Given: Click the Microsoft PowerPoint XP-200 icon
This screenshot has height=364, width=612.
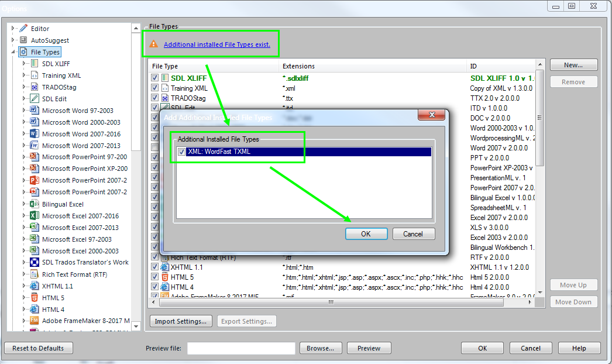Looking at the screenshot, I should pyautogui.click(x=35, y=169).
